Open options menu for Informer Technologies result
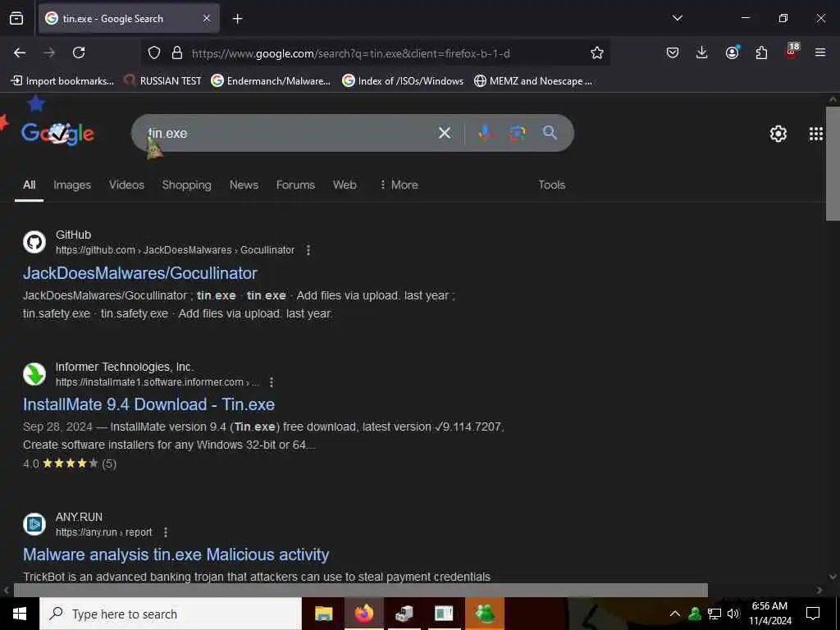The image size is (840, 630). (x=272, y=382)
